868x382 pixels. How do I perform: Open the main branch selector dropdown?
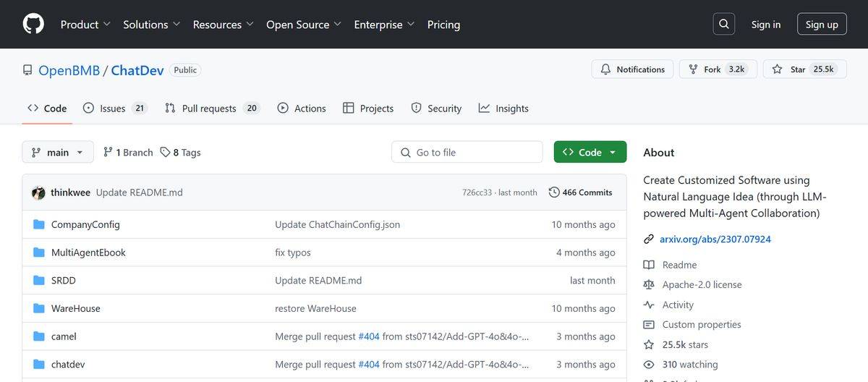tap(58, 152)
